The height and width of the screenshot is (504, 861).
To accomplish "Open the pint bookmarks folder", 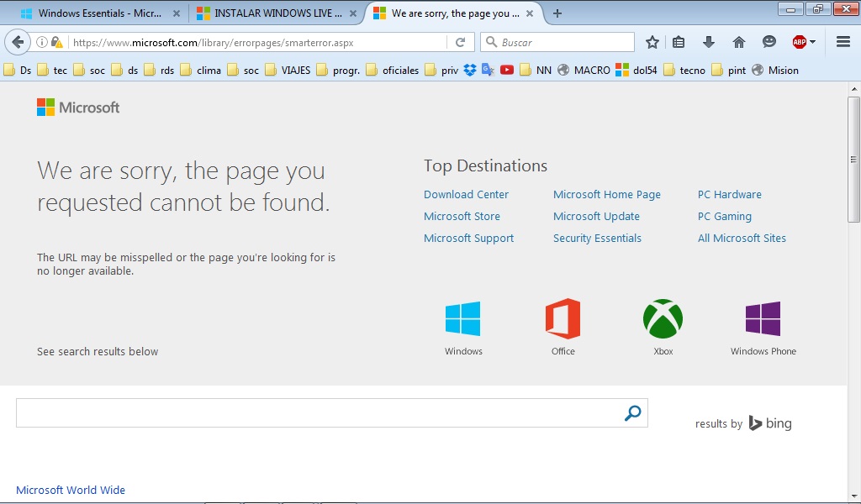I will coord(729,71).
